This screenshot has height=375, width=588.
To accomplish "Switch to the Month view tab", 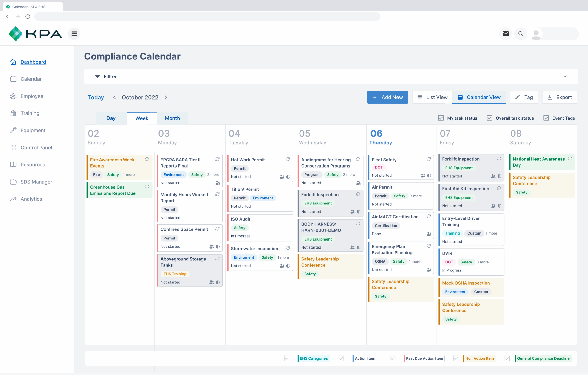I will 172,118.
